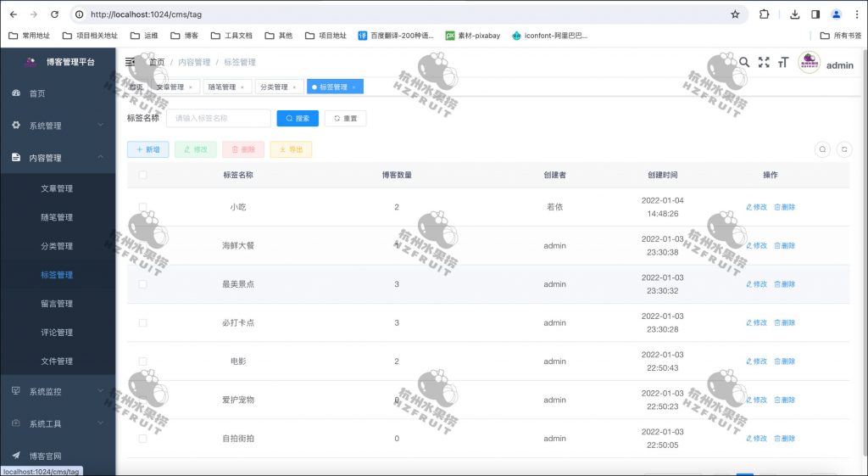Click the yellow 导出 button

pos(291,149)
